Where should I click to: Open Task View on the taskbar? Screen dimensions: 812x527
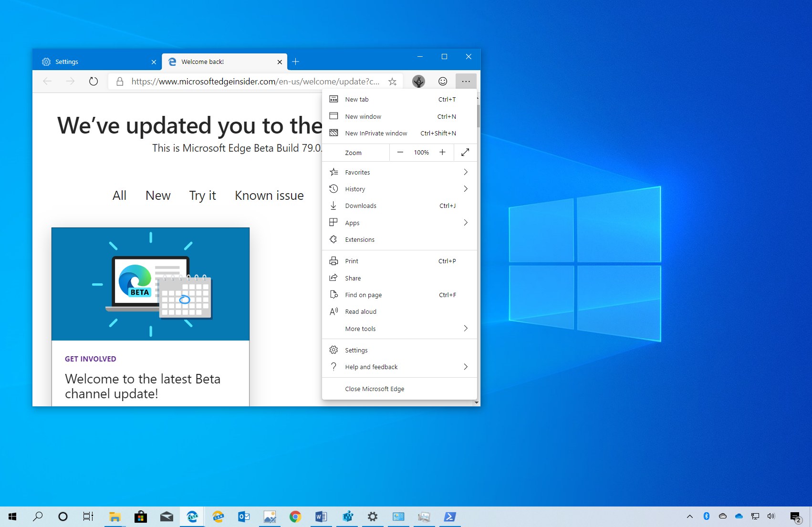tap(88, 517)
